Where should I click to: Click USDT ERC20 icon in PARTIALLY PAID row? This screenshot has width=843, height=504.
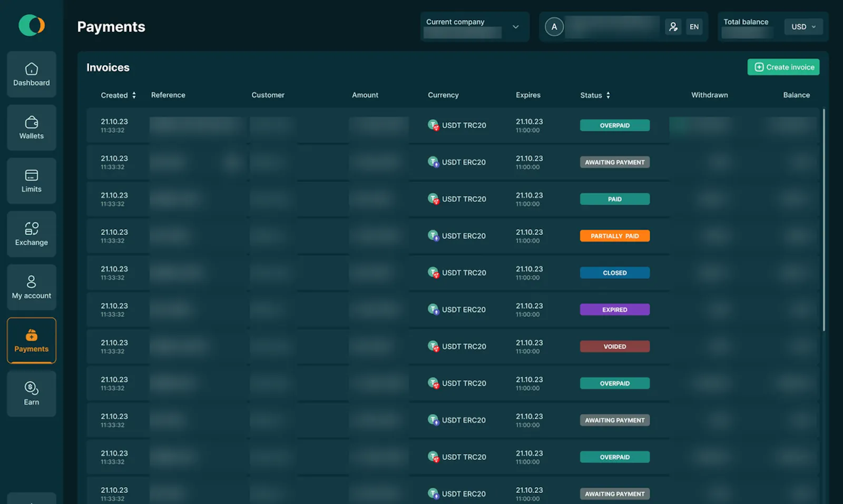433,235
